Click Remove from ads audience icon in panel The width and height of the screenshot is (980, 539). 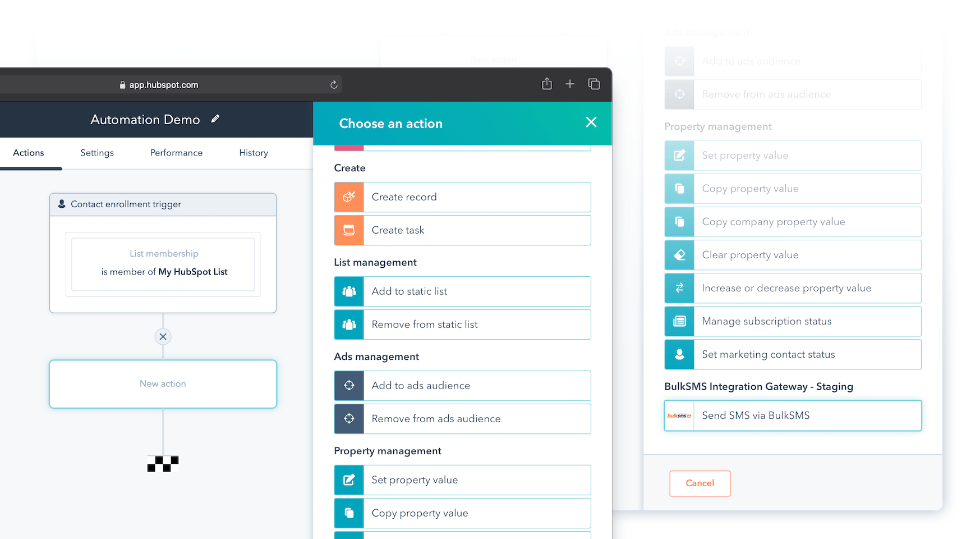pos(349,419)
